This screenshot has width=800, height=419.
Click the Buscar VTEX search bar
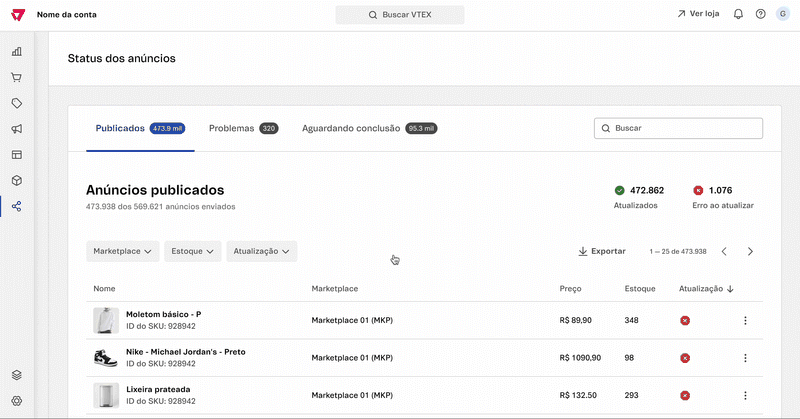point(400,15)
